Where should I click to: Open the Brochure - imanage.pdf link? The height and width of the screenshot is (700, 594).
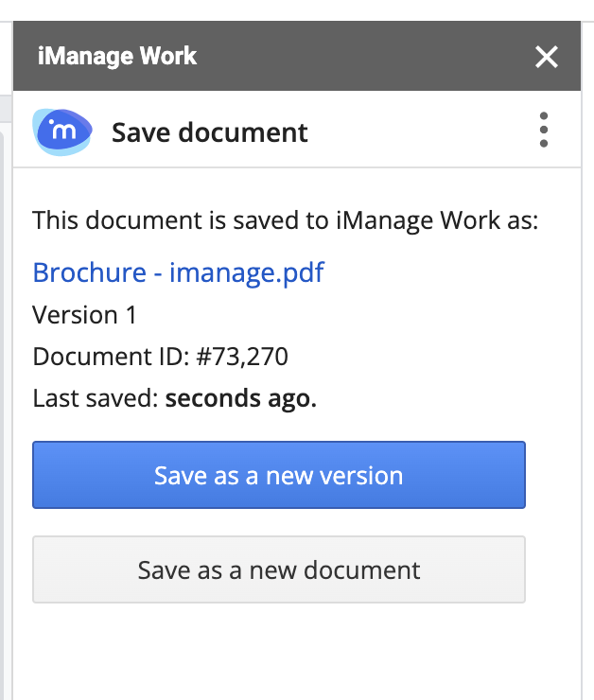(178, 273)
